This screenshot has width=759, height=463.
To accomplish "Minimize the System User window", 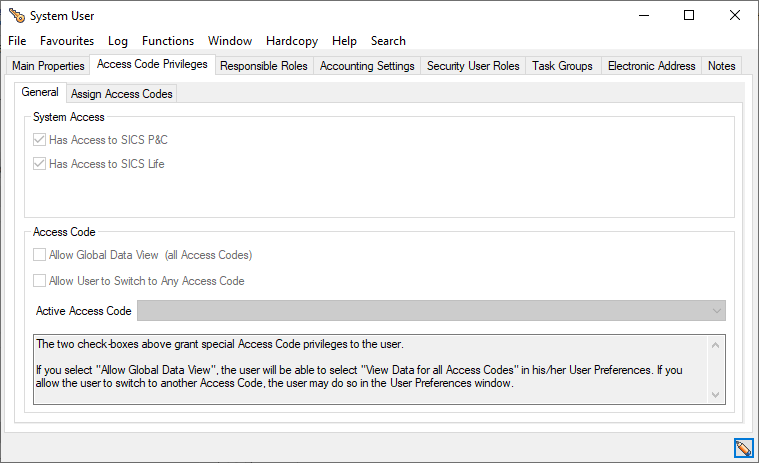I will pos(644,15).
